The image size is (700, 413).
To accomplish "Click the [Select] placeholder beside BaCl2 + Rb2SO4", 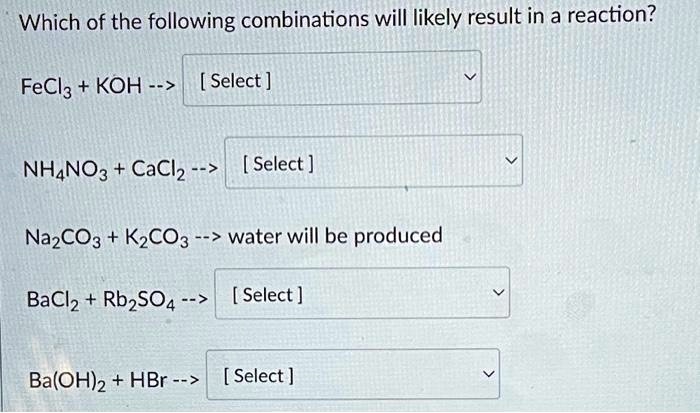I will coord(266,295).
